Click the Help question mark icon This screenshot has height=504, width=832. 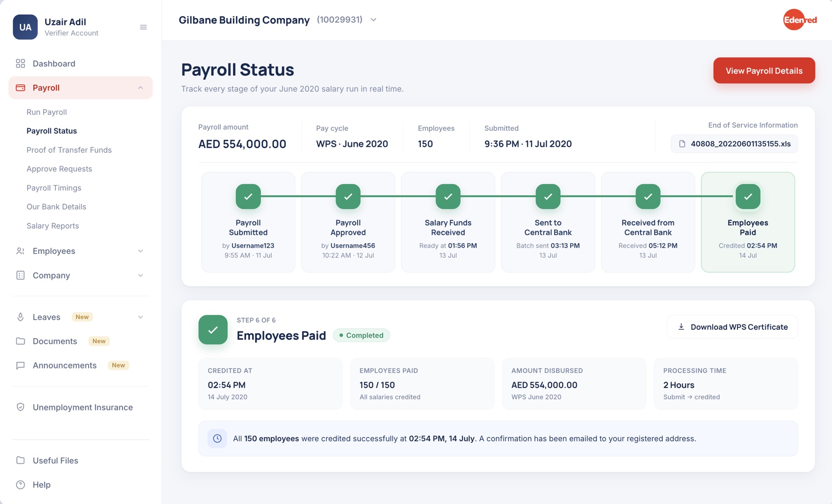21,484
